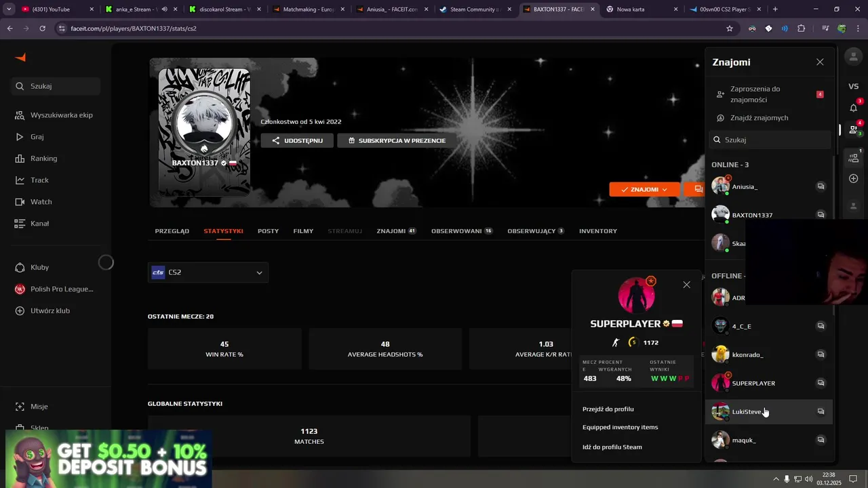Click the browser address bar URL

134,28
